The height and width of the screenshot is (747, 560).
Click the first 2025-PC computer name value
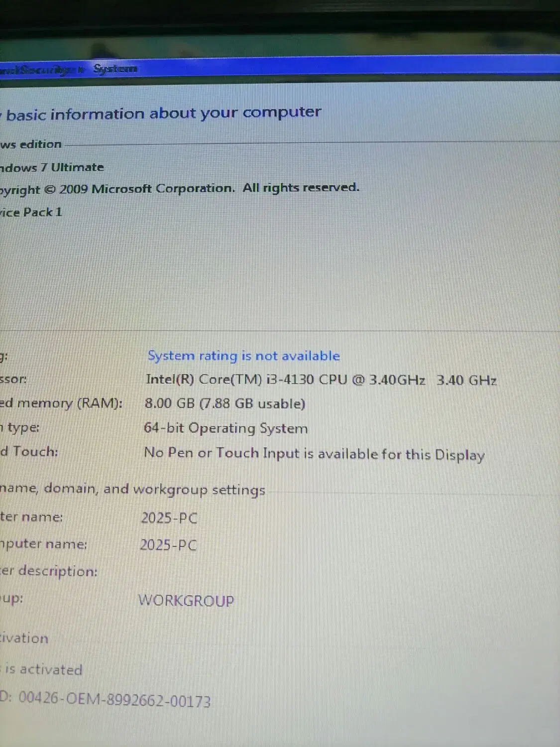pyautogui.click(x=169, y=518)
